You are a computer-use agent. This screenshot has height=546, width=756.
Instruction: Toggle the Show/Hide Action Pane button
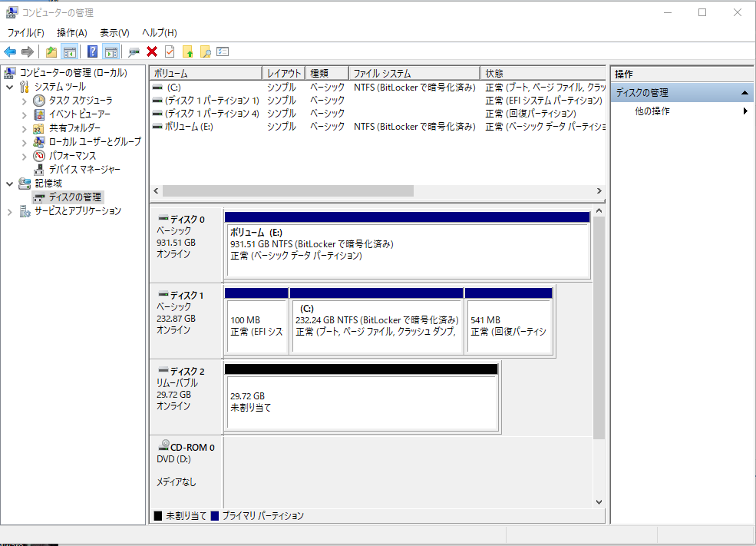tap(111, 51)
